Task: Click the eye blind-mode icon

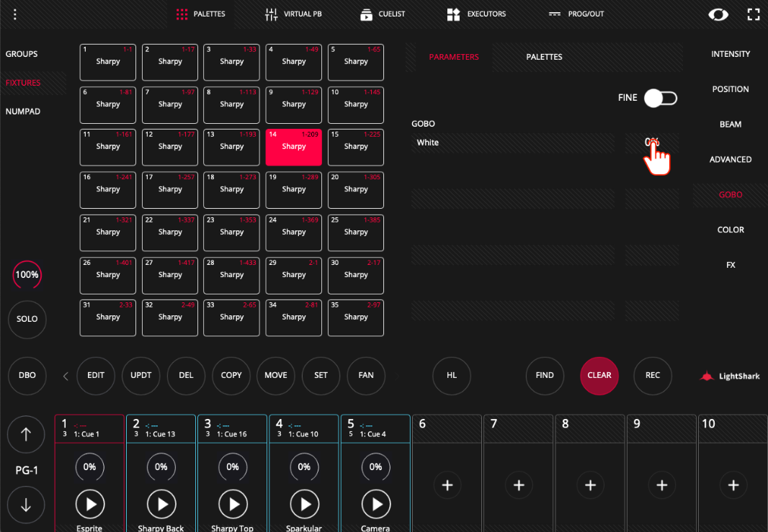Action: pyautogui.click(x=718, y=14)
